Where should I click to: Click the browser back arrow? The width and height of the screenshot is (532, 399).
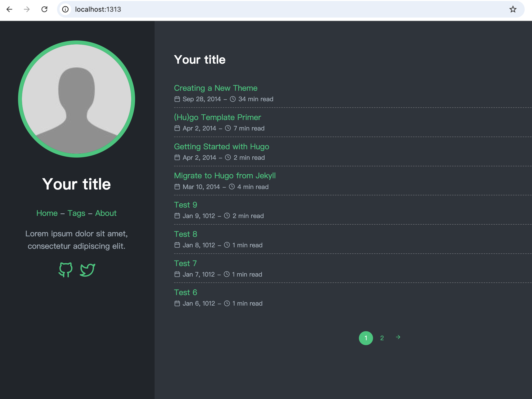(9, 9)
